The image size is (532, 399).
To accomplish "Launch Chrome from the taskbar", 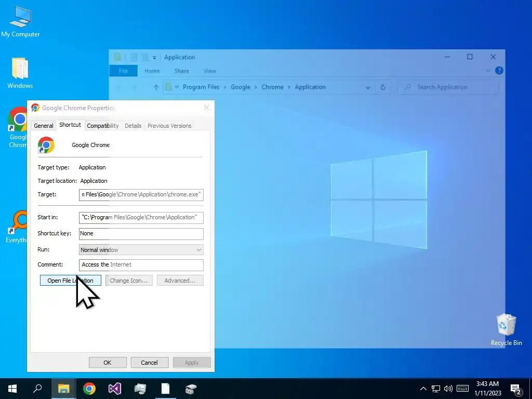I will coord(89,389).
